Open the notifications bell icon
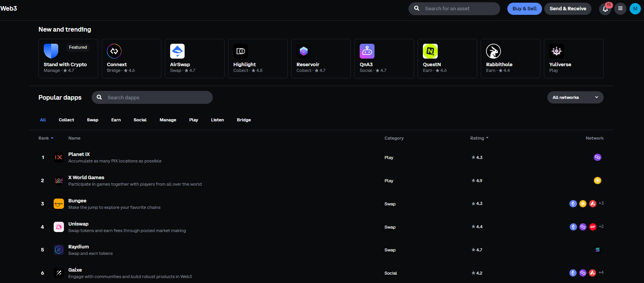Image resolution: width=644 pixels, height=283 pixels. click(605, 9)
